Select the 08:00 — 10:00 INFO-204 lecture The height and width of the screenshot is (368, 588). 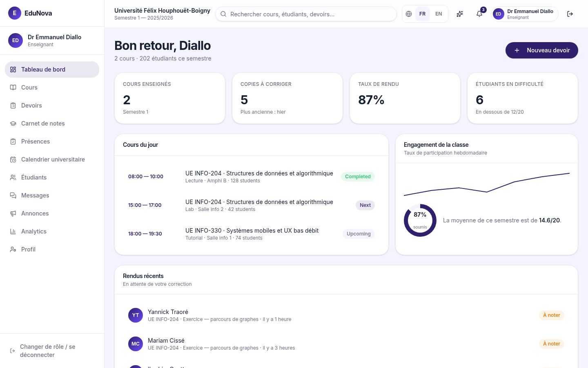coord(252,177)
